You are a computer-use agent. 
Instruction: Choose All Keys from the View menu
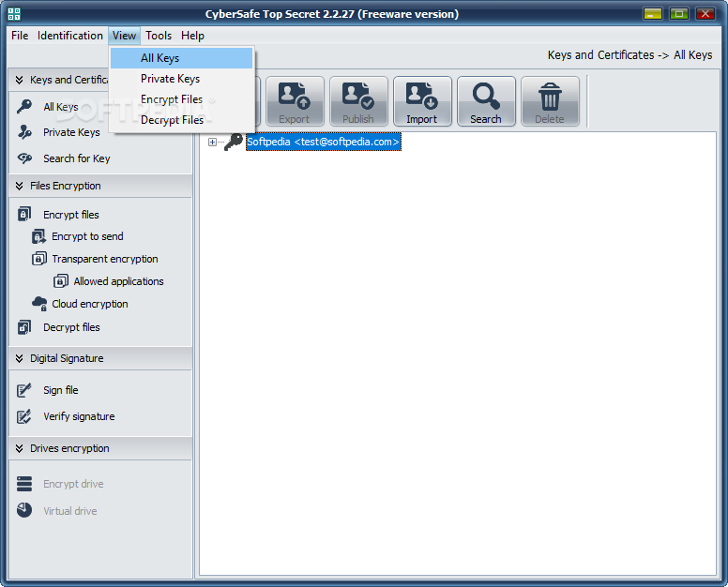(182, 58)
